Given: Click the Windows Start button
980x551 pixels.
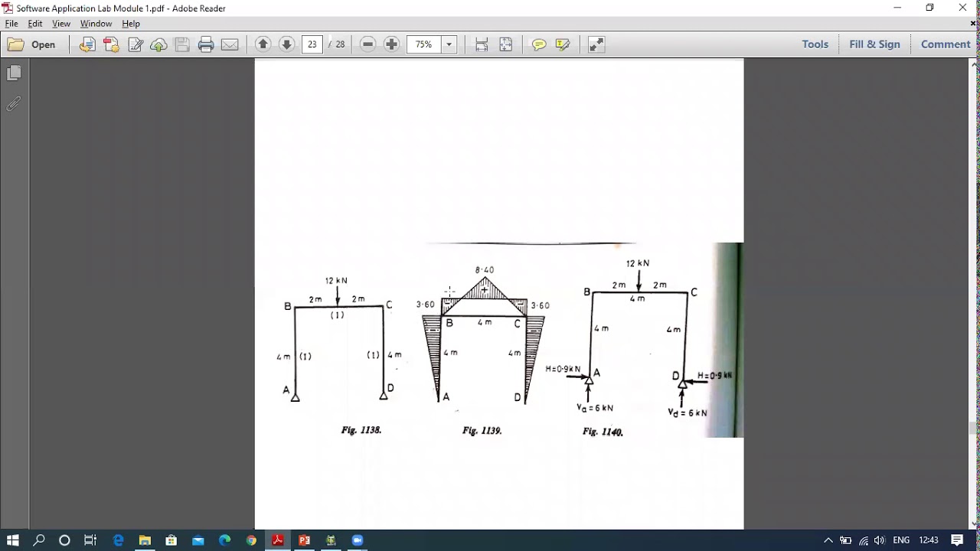Looking at the screenshot, I should [13, 540].
